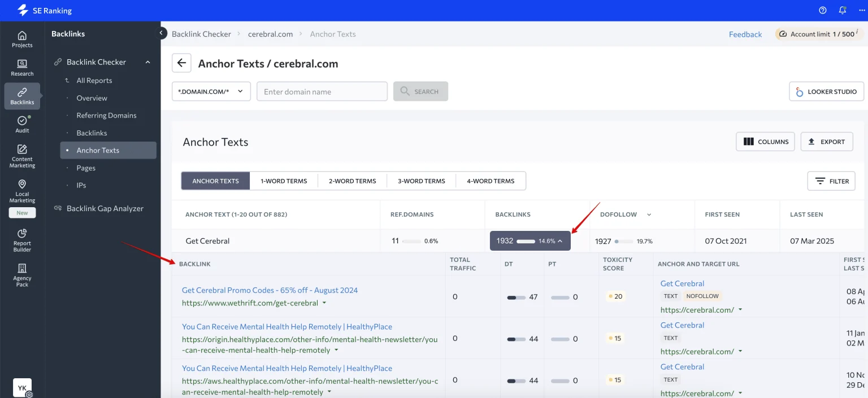
Task: Click the EXPORT button
Action: coord(827,142)
